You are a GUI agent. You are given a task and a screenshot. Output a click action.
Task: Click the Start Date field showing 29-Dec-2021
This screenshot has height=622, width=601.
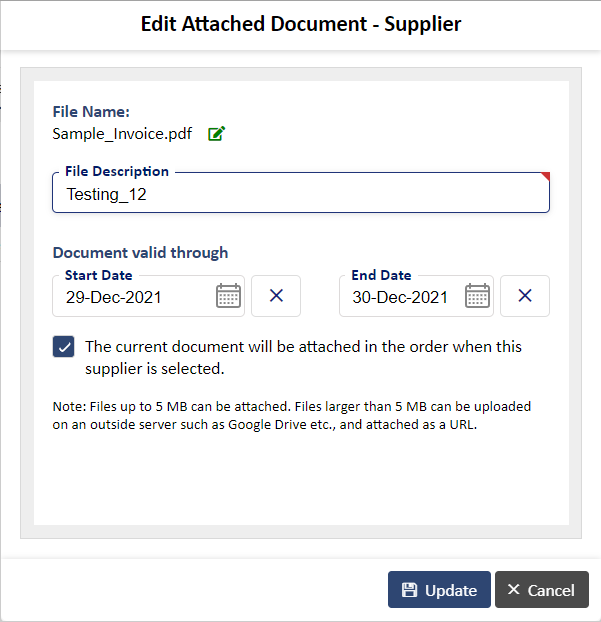pos(148,296)
